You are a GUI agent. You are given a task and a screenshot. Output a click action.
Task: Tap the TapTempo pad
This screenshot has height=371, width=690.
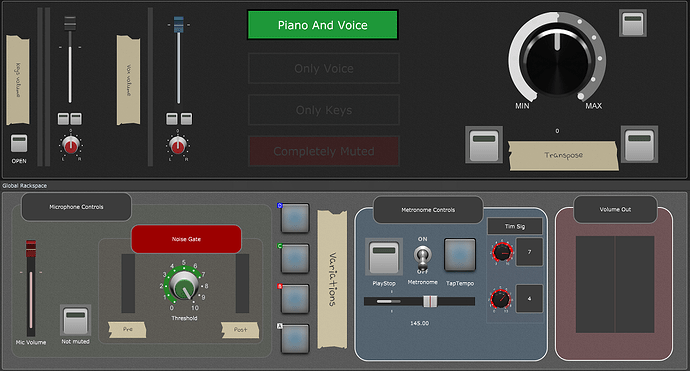pyautogui.click(x=460, y=254)
